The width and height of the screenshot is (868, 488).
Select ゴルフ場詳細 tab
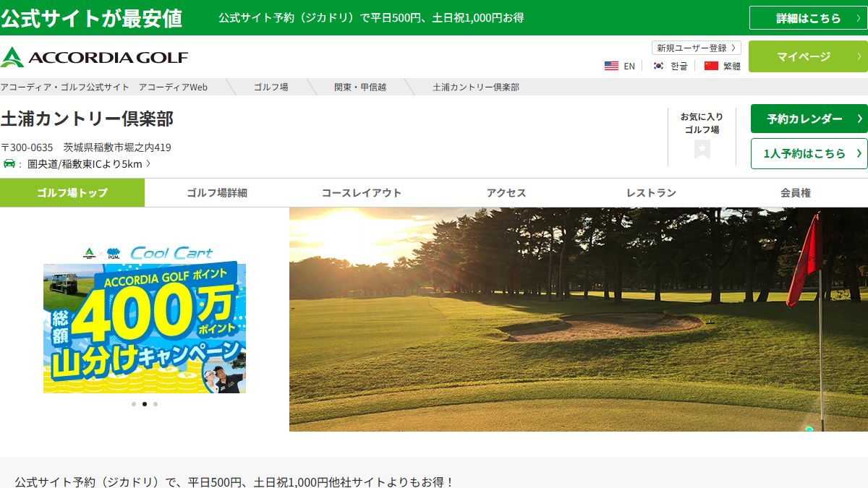click(x=217, y=193)
